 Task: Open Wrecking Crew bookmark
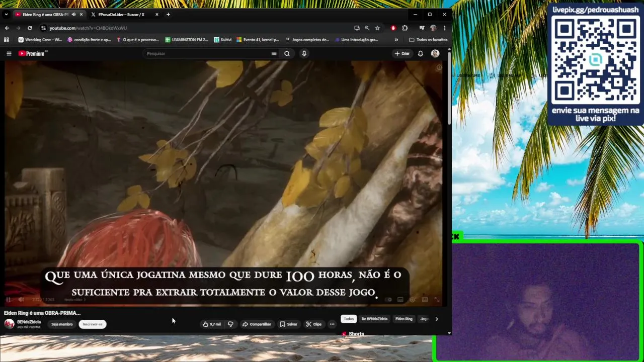pos(40,40)
